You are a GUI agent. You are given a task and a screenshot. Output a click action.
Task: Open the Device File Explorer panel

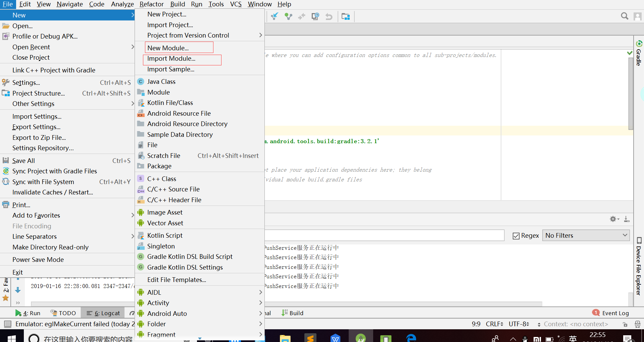tap(639, 267)
